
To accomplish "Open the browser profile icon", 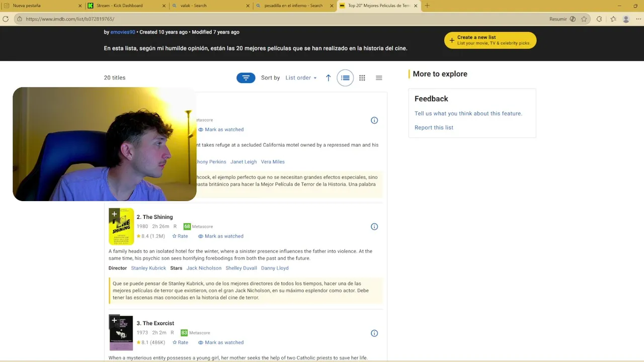I will coord(626,19).
